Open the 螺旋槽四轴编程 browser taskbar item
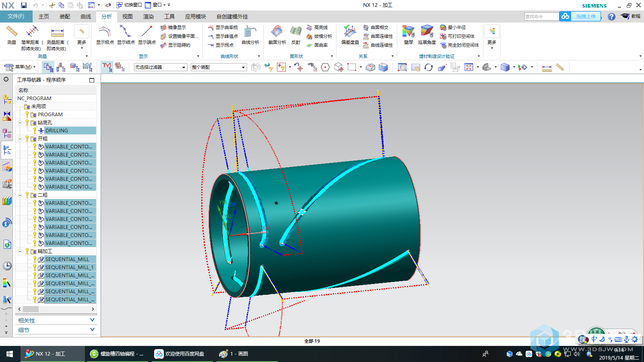644x362 pixels. [x=117, y=354]
